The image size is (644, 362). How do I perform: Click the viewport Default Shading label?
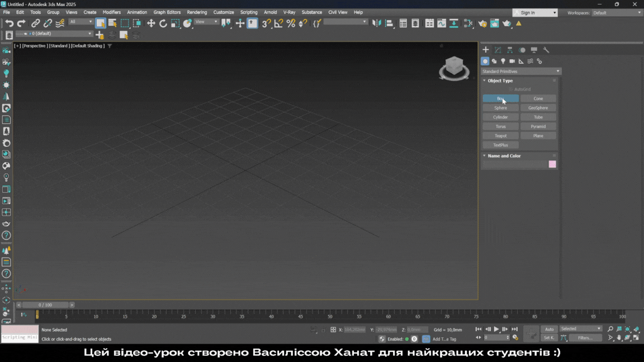(x=87, y=46)
